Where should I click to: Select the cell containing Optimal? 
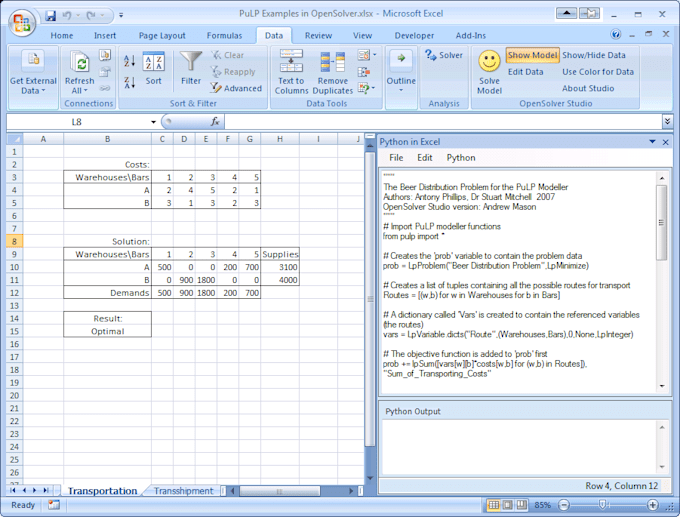click(108, 331)
